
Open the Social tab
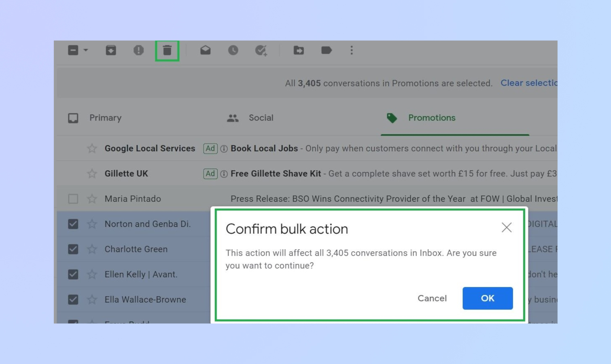coord(261,118)
